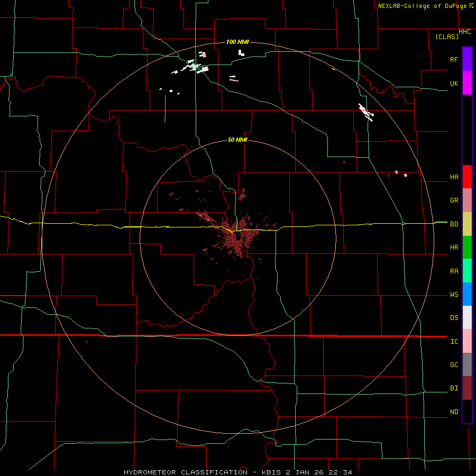Click the RF purple legend swatch
Viewport: 476px width, 476px height.
click(x=467, y=59)
